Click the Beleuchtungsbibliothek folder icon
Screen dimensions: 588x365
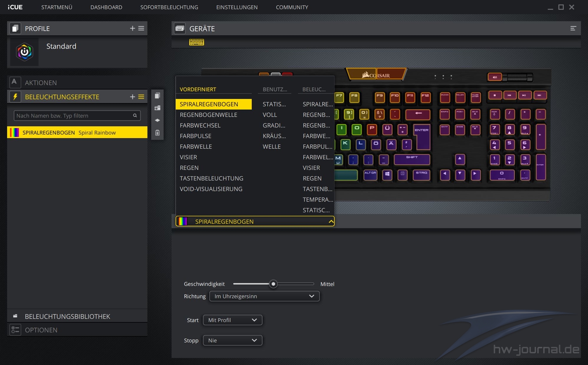pyautogui.click(x=15, y=316)
